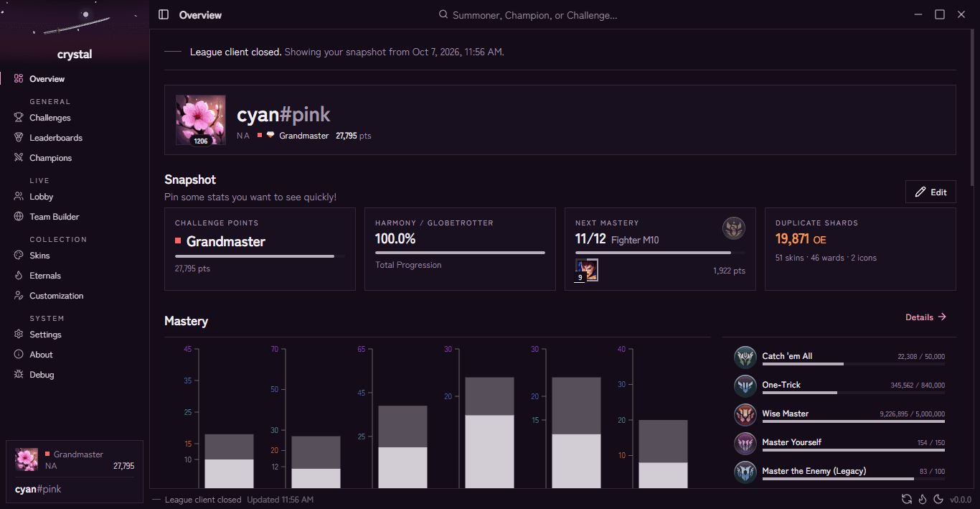The image size is (980, 509).
Task: Select the Debug bug icon
Action: pyautogui.click(x=19, y=375)
